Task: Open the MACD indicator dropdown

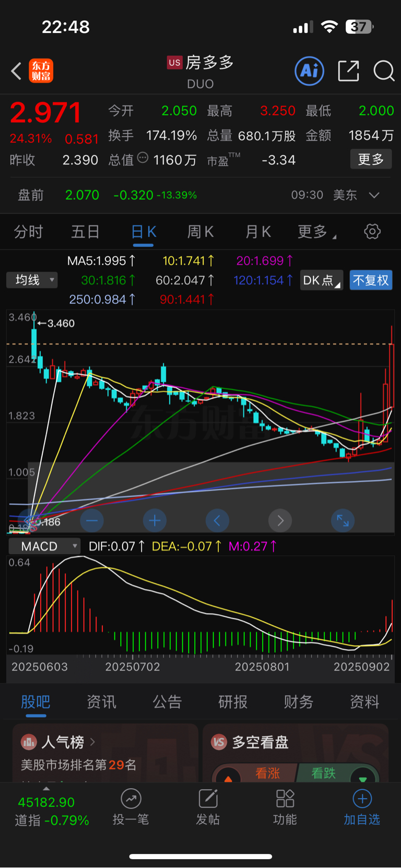Action: 44,546
